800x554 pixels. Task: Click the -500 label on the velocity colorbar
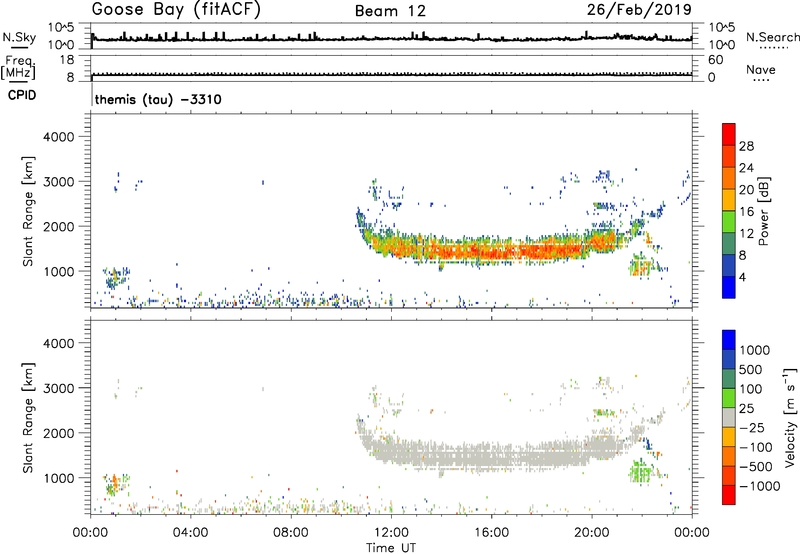[756, 466]
